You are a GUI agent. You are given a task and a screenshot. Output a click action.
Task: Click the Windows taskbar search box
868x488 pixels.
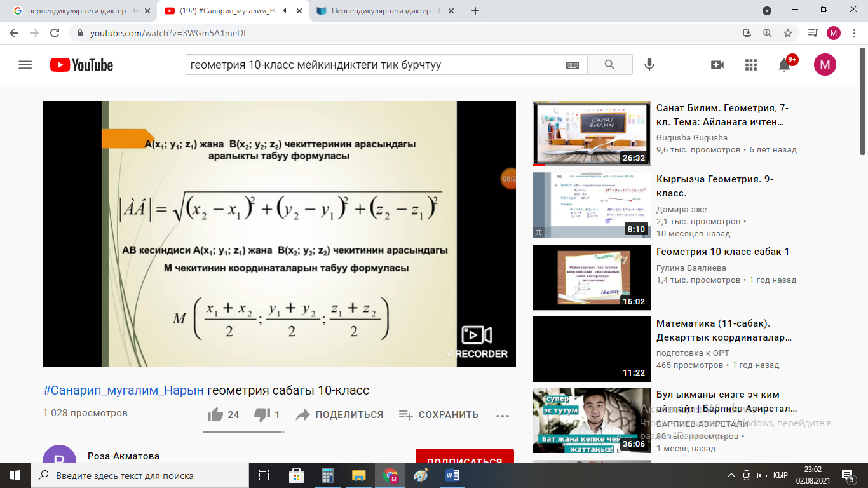[140, 475]
